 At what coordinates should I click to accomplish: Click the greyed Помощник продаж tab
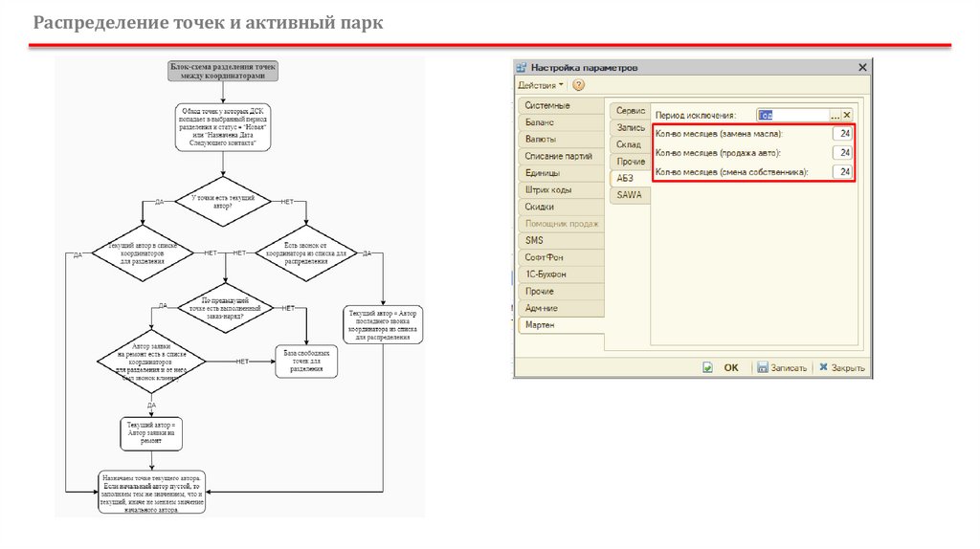click(561, 224)
